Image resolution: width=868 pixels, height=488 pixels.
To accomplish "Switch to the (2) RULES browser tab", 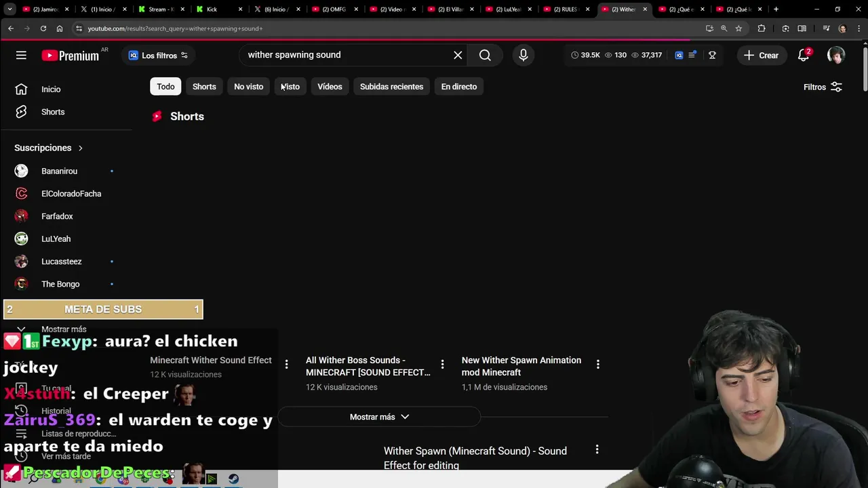I will pos(566,9).
